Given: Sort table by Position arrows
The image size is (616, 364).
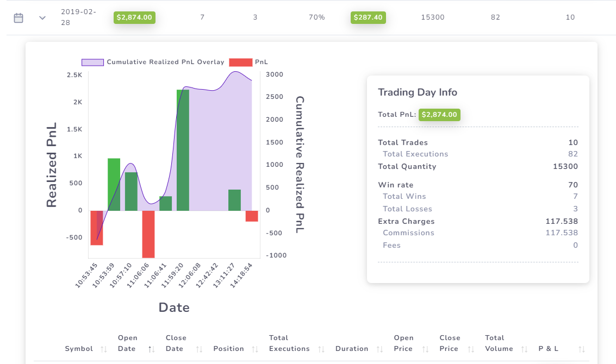Looking at the screenshot, I should (x=255, y=349).
